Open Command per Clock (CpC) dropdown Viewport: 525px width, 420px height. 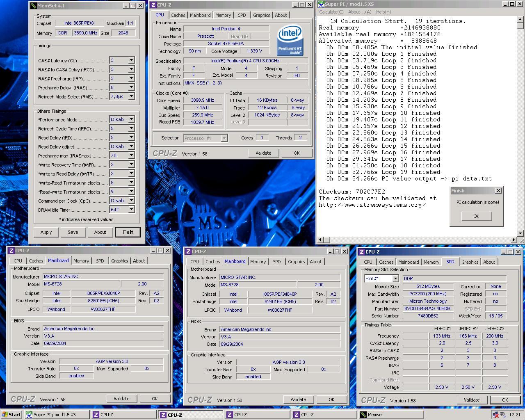click(131, 201)
